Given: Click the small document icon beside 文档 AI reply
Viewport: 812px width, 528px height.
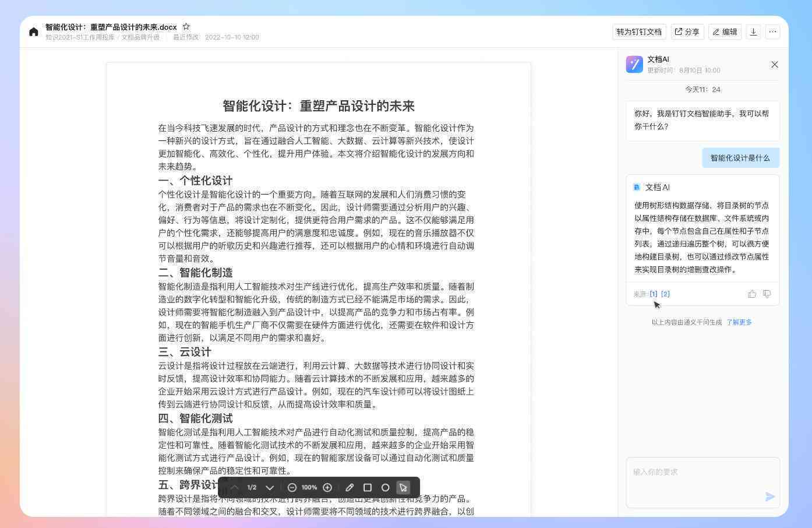Looking at the screenshot, I should click(637, 187).
